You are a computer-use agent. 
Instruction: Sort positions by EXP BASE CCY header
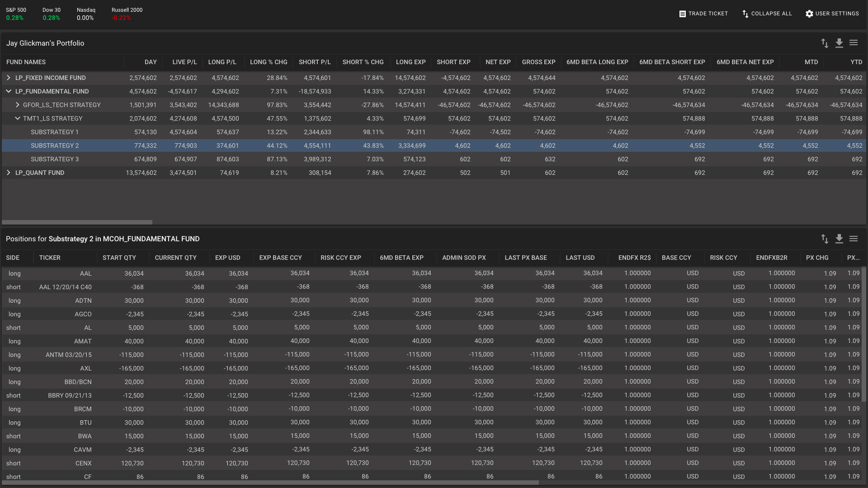(x=280, y=258)
